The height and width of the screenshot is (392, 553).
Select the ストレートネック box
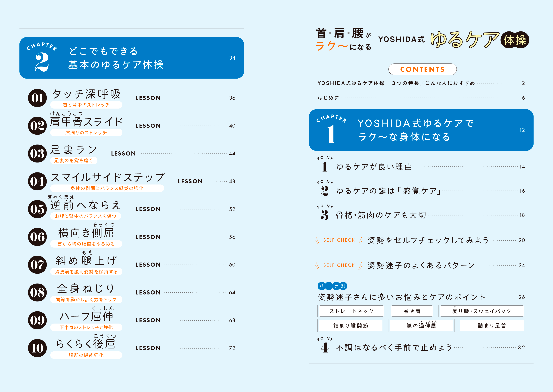click(351, 311)
